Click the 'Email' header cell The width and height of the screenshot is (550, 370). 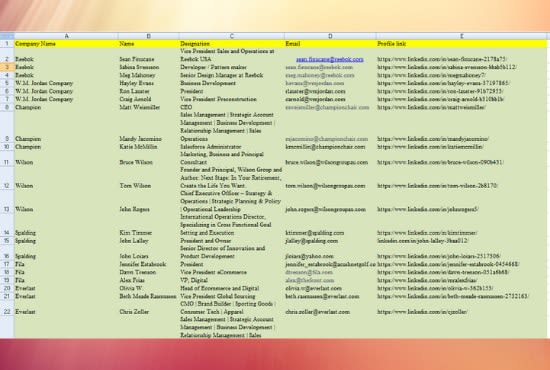tap(330, 44)
